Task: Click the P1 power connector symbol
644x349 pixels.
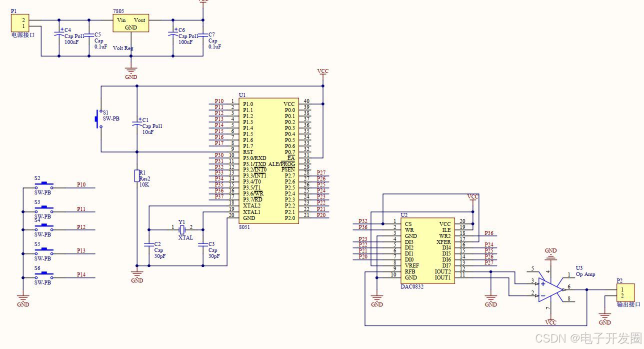Action: (x=20, y=23)
